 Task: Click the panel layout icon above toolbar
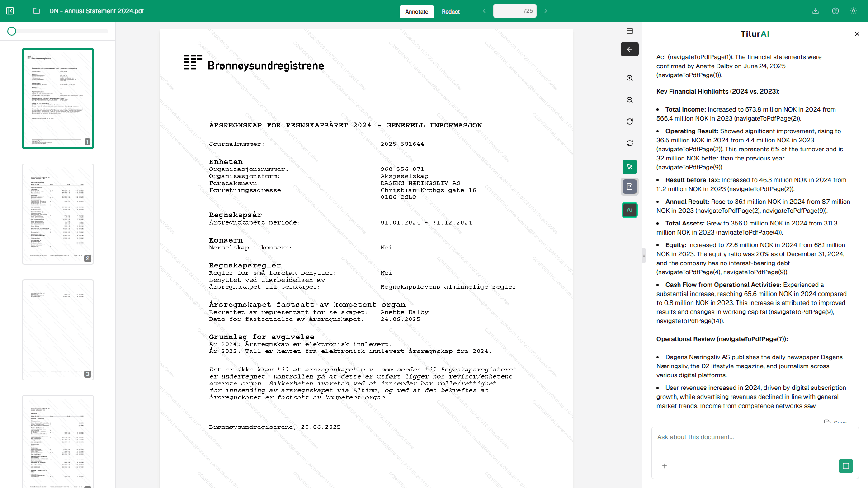pyautogui.click(x=630, y=31)
